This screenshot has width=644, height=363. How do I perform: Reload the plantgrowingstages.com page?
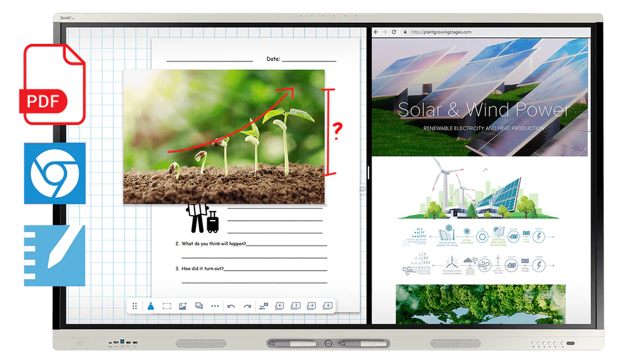click(394, 32)
